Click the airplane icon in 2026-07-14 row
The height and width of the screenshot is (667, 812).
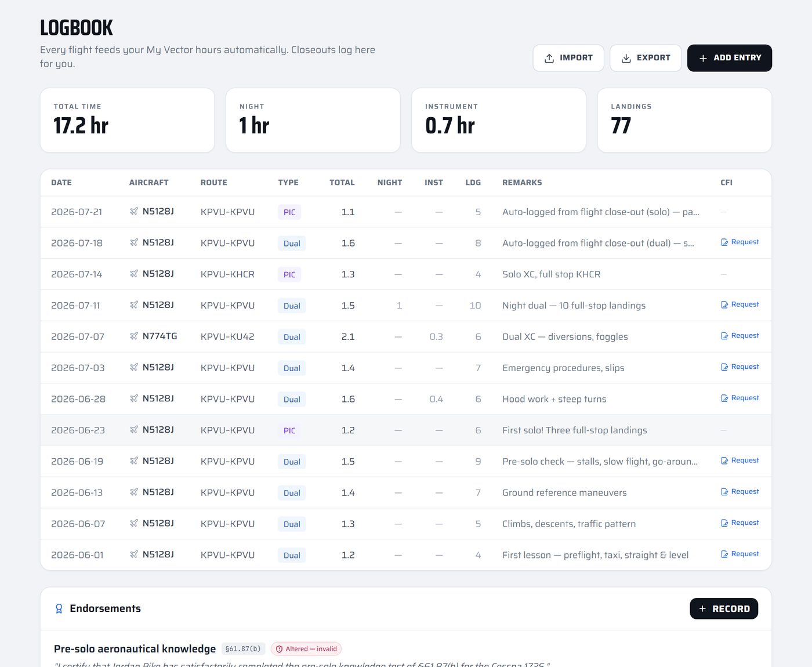[x=134, y=274]
